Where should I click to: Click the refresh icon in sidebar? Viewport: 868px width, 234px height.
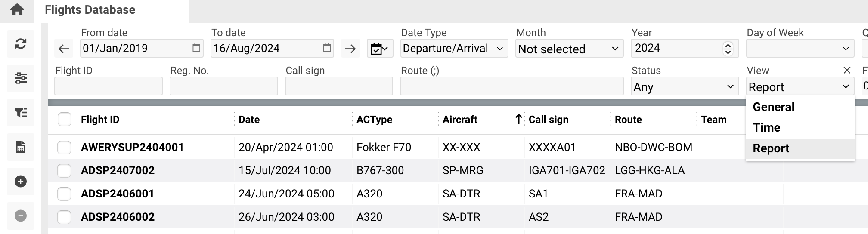pyautogui.click(x=21, y=43)
